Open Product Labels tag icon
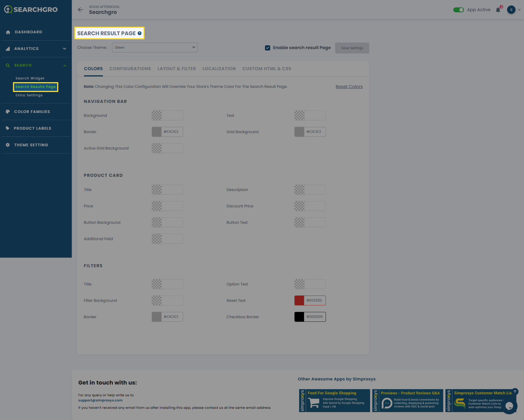The image size is (524, 420). [x=8, y=128]
